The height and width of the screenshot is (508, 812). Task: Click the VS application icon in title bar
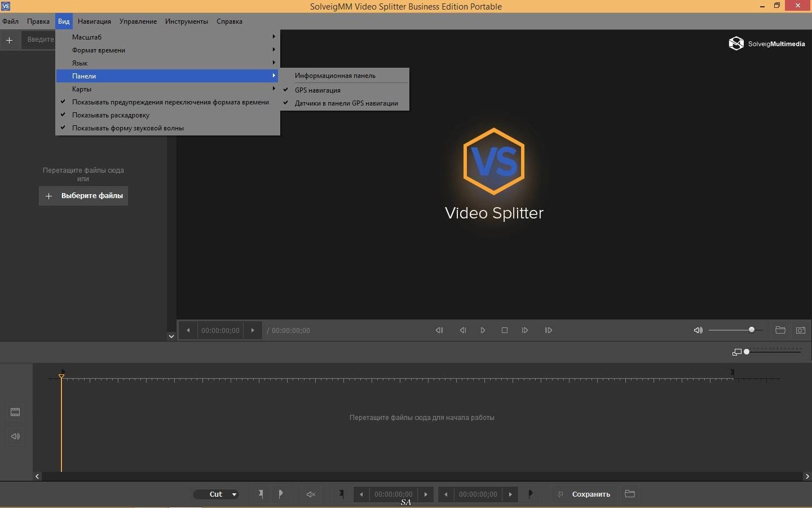coord(5,6)
